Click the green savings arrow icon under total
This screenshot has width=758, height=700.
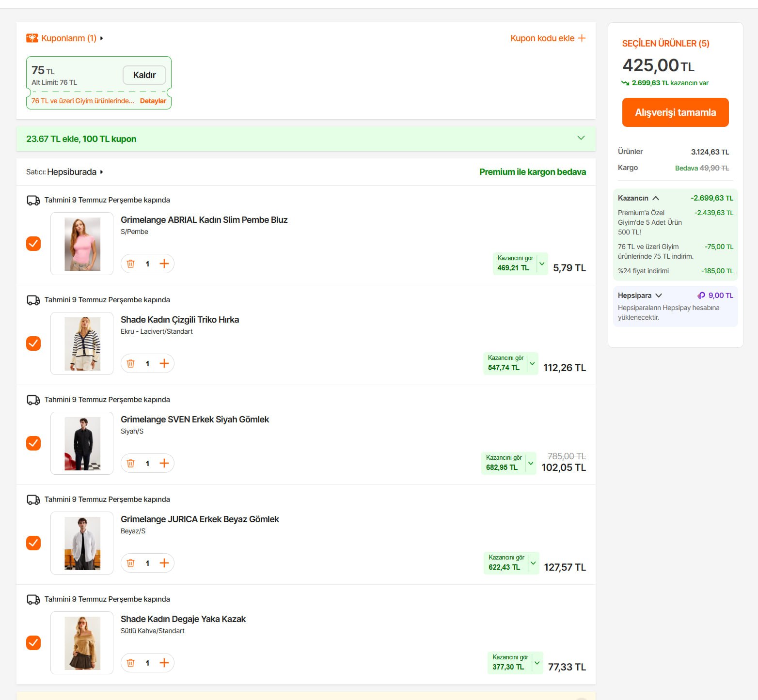click(625, 83)
